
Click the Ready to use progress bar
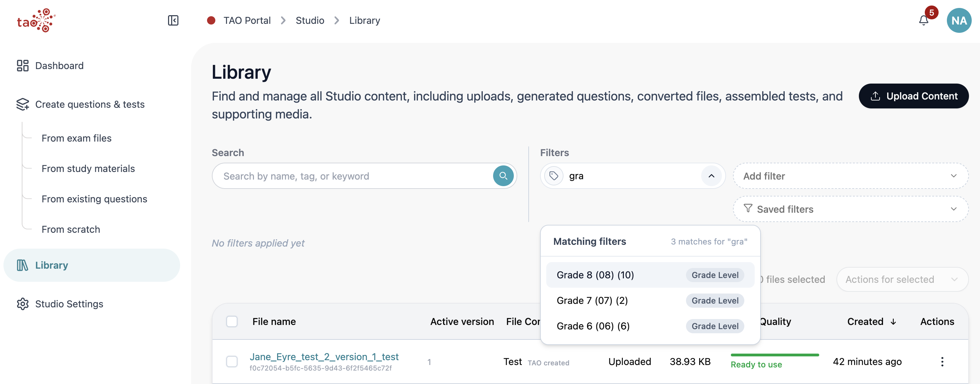[x=775, y=355]
